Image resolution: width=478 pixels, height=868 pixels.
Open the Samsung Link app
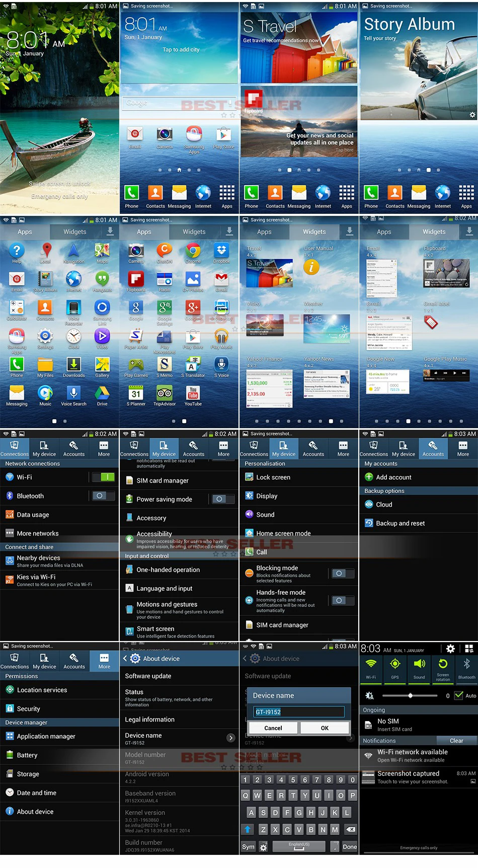pos(102,307)
